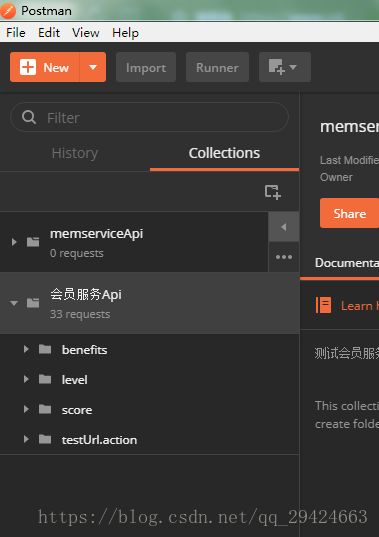This screenshot has width=379, height=537.
Task: Click the Owner label text
Action: tap(336, 177)
